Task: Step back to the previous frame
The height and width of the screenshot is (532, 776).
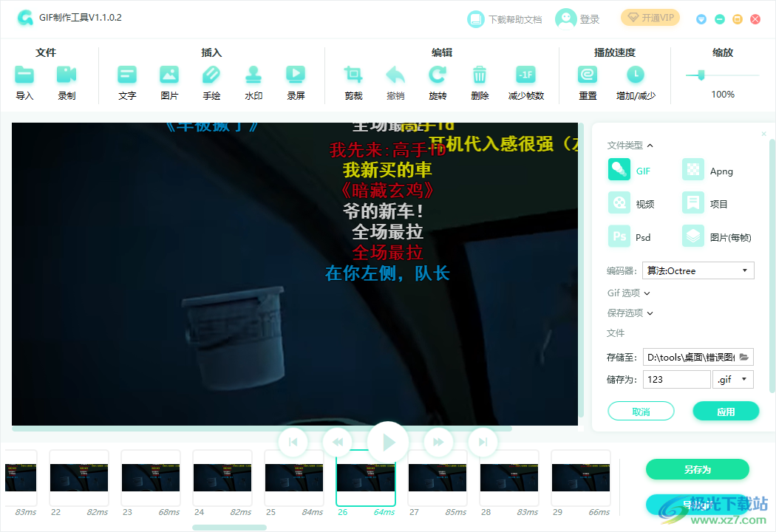Action: [x=338, y=442]
